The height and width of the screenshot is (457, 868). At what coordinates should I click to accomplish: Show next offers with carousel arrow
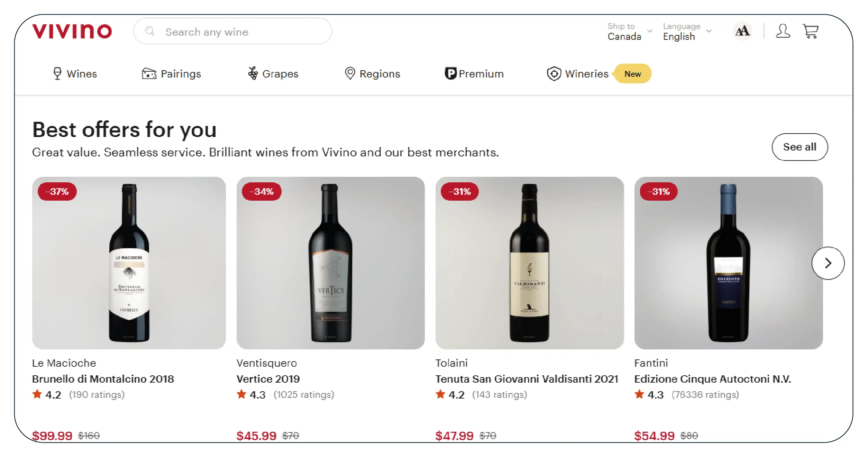(828, 263)
